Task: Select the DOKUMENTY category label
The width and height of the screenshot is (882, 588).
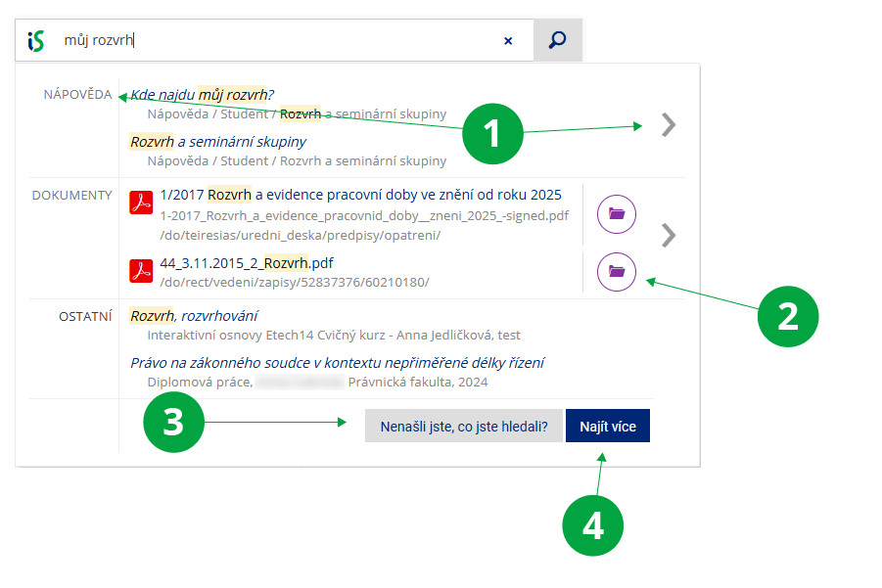Action: coord(71,195)
